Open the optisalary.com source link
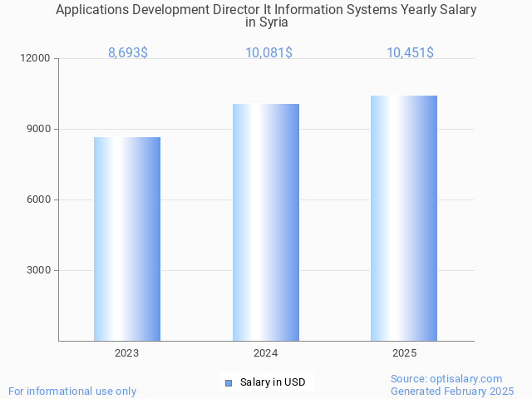The height and width of the screenshot is (399, 532). tap(446, 379)
